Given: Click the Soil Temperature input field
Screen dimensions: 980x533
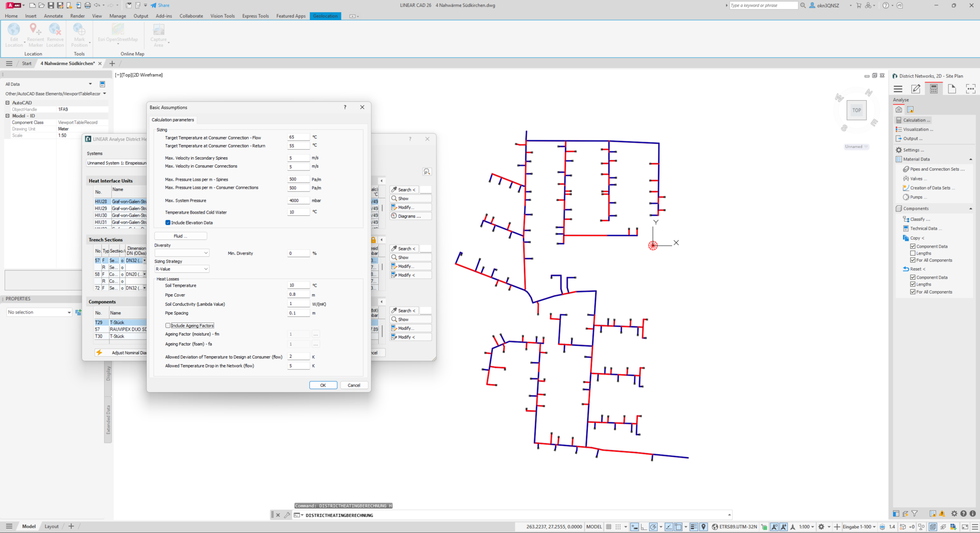Looking at the screenshot, I should [298, 286].
